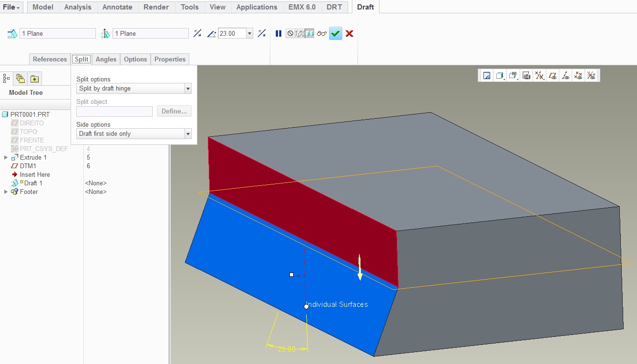
Task: Accept the draft with green checkmark
Action: tap(336, 33)
